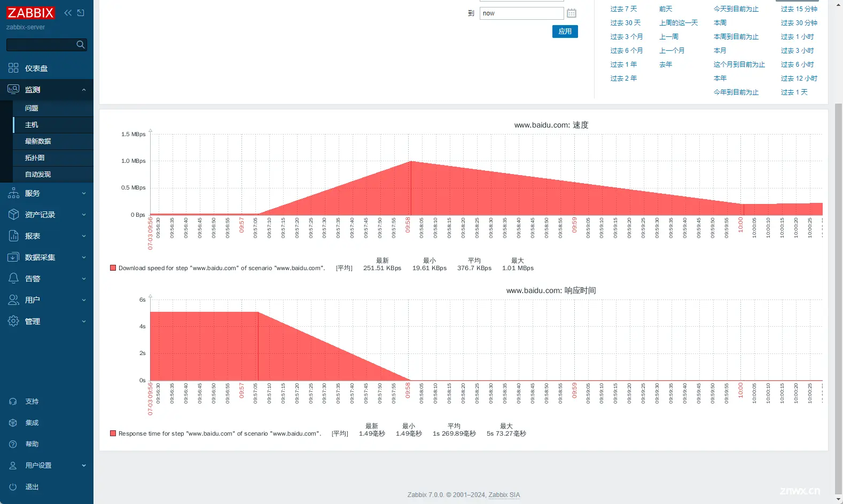Image resolution: width=843 pixels, height=504 pixels.
Task: Toggle kiosk sidebar hide icon
Action: click(x=81, y=13)
